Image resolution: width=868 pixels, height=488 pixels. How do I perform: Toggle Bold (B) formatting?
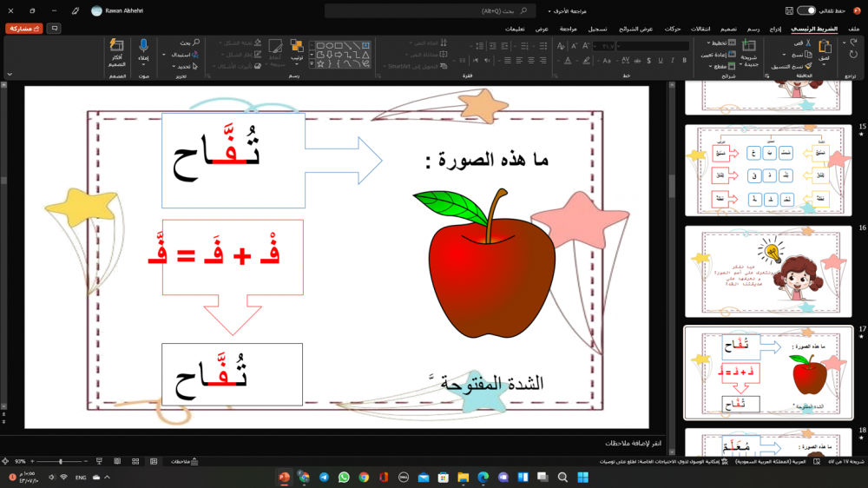coord(685,61)
